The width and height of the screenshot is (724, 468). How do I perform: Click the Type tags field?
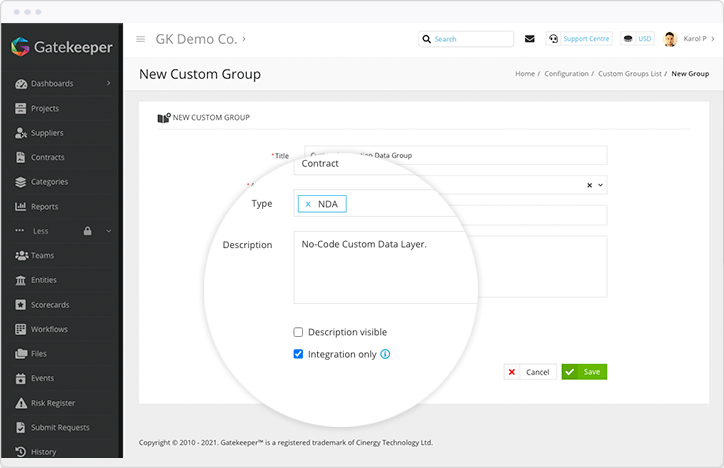[450, 204]
